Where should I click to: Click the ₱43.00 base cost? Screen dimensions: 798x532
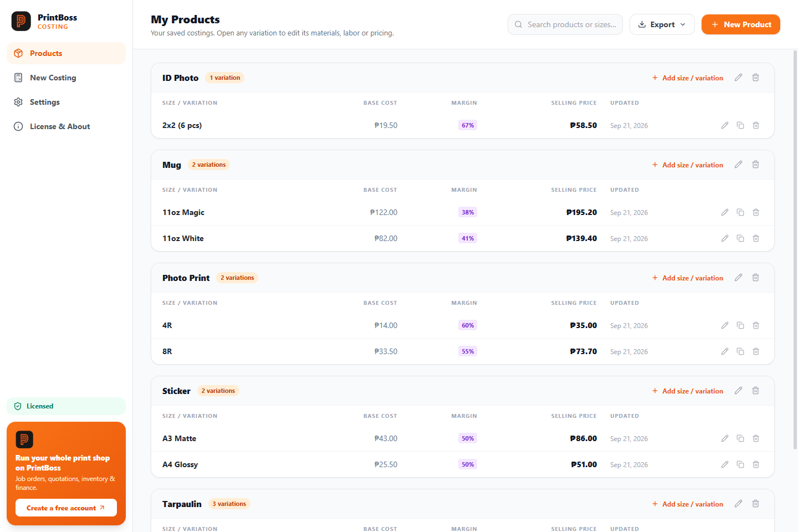tap(386, 438)
